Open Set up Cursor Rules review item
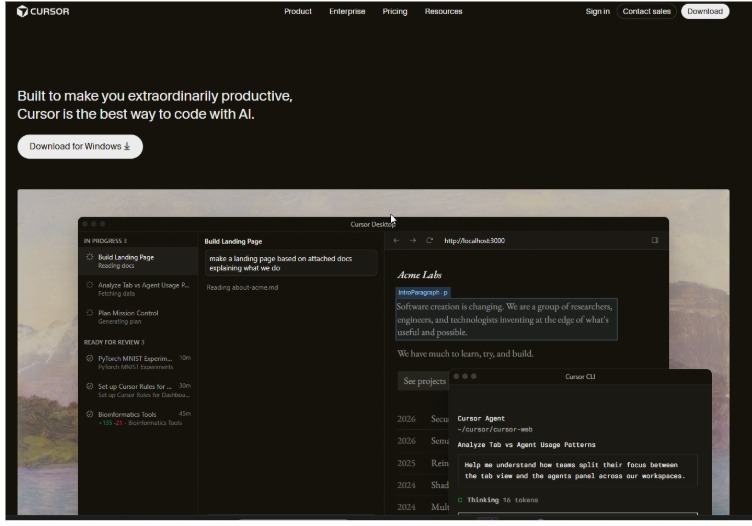The height and width of the screenshot is (526, 752). click(x=138, y=390)
